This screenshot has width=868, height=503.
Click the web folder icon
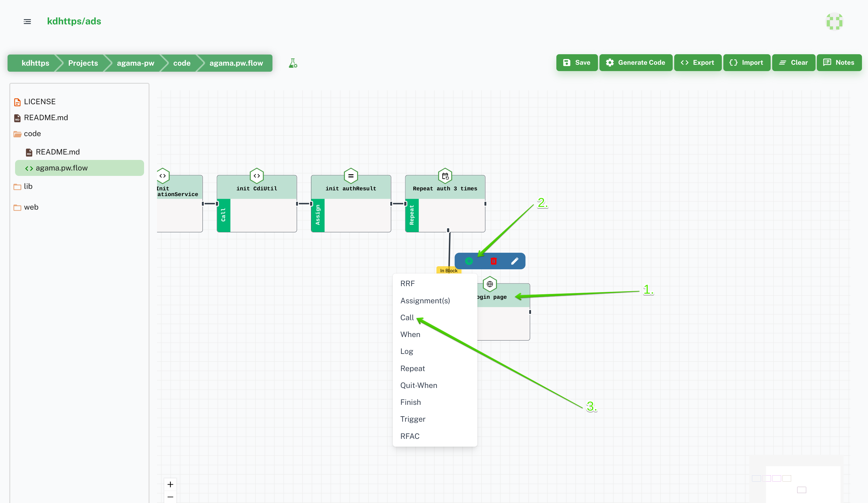tap(17, 207)
